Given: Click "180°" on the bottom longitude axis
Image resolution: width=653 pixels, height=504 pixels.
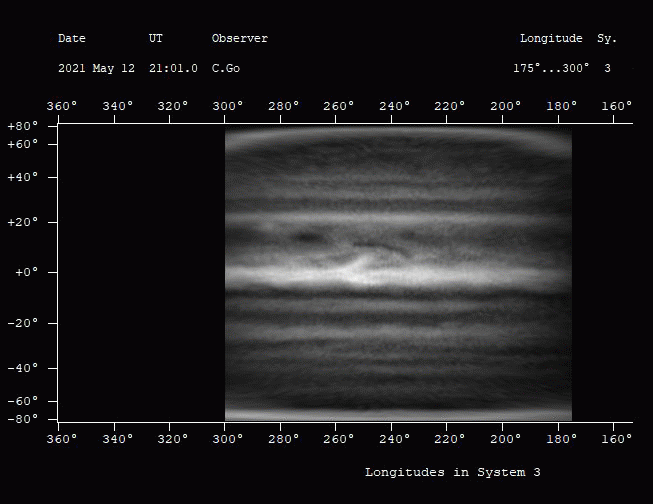Looking at the screenshot, I should tap(561, 439).
